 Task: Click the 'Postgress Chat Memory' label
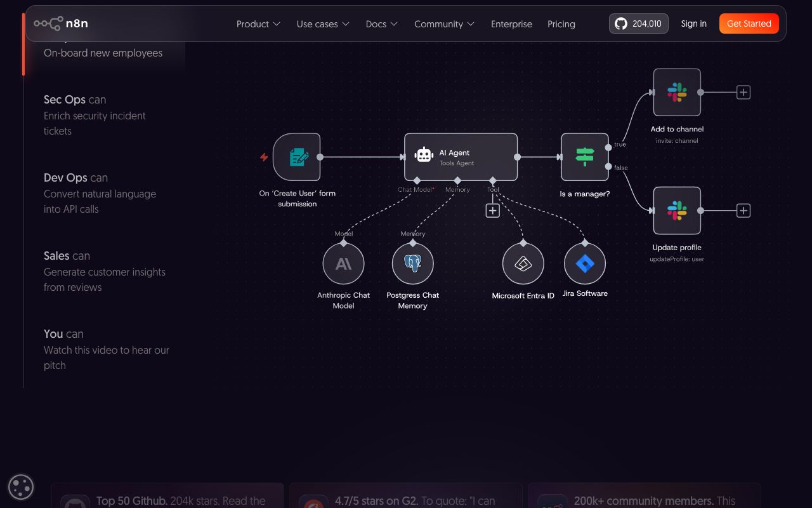tap(413, 300)
